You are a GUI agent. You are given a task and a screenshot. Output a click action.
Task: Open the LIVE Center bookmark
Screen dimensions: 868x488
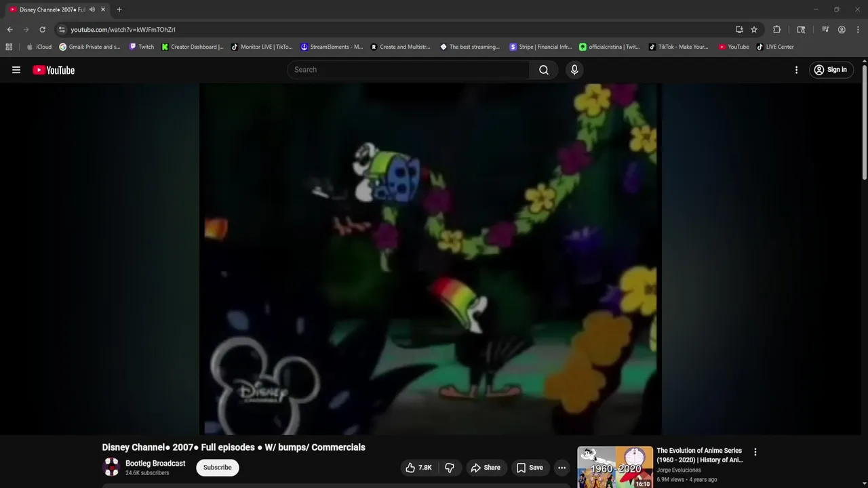coord(774,47)
